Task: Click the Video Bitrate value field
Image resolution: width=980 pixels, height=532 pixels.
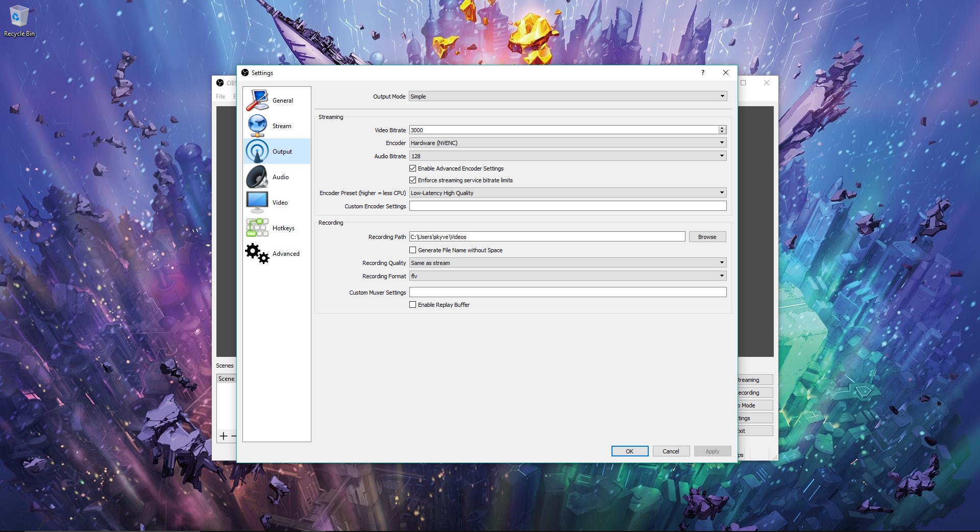Action: (563, 130)
